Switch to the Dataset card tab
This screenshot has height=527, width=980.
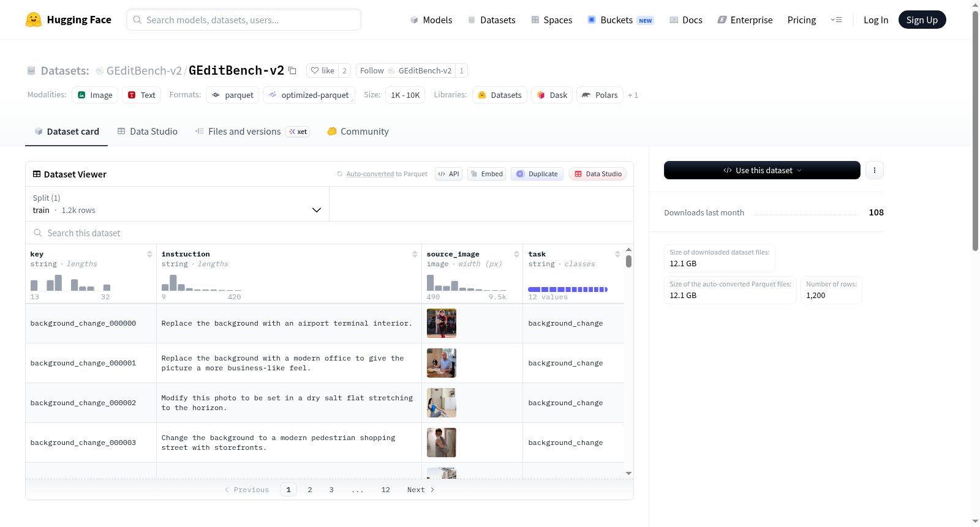(x=66, y=132)
